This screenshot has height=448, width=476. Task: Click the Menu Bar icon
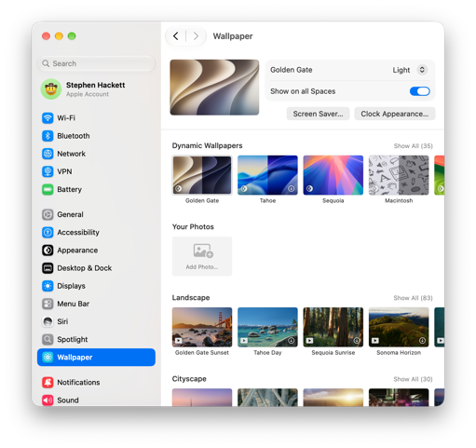coord(48,304)
